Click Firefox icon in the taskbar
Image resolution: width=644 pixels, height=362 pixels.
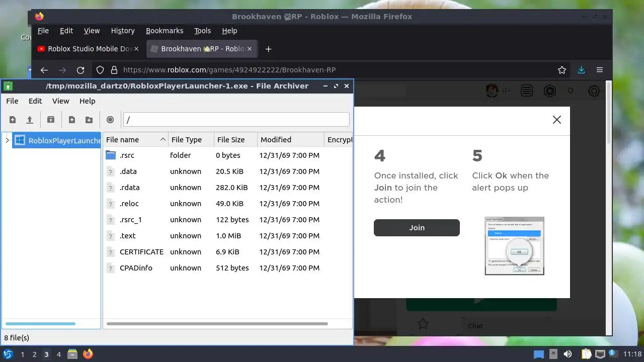point(88,354)
